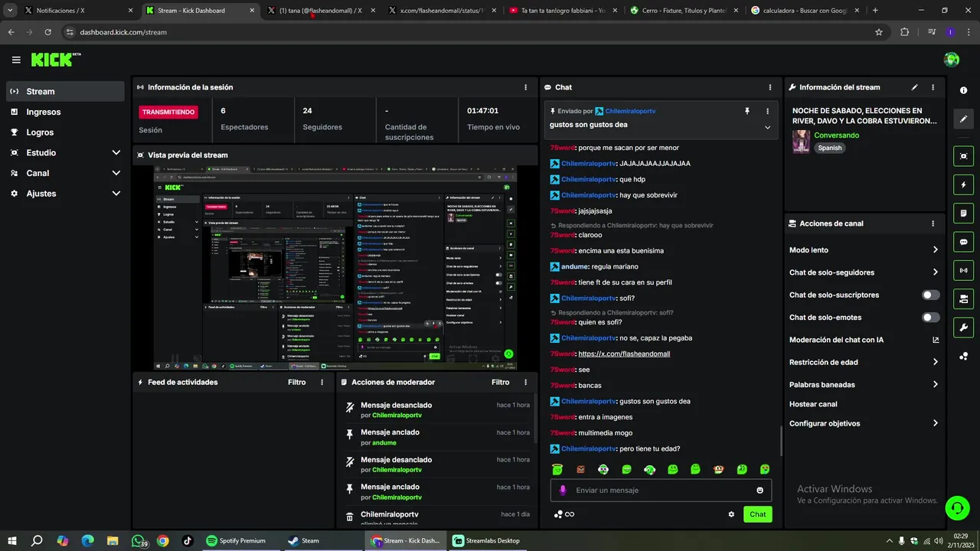The height and width of the screenshot is (551, 980).
Task: Open Palabras baneadas options chevron
Action: (x=936, y=385)
